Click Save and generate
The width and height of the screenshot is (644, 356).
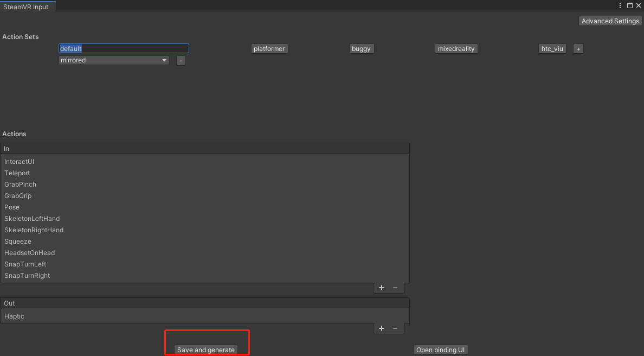pyautogui.click(x=206, y=350)
